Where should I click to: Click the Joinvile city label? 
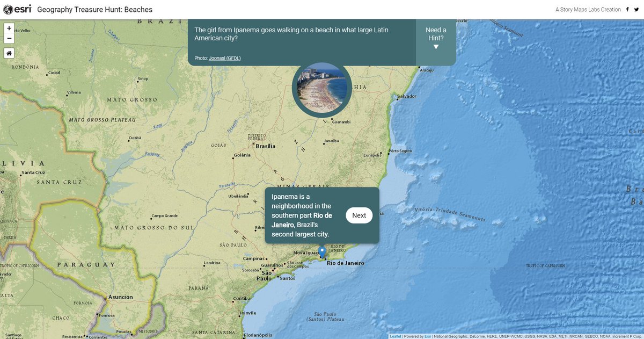248,312
